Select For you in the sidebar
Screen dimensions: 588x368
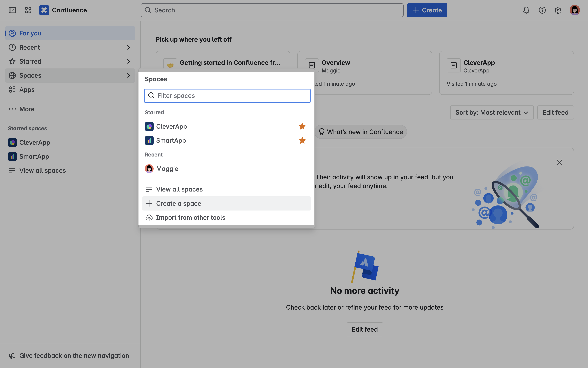coord(30,33)
